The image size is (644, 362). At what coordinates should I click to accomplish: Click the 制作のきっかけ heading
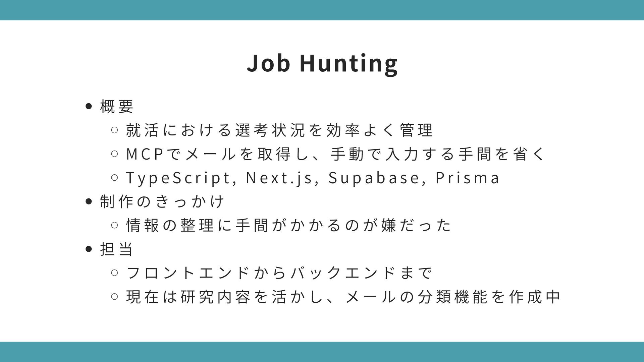pos(162,201)
